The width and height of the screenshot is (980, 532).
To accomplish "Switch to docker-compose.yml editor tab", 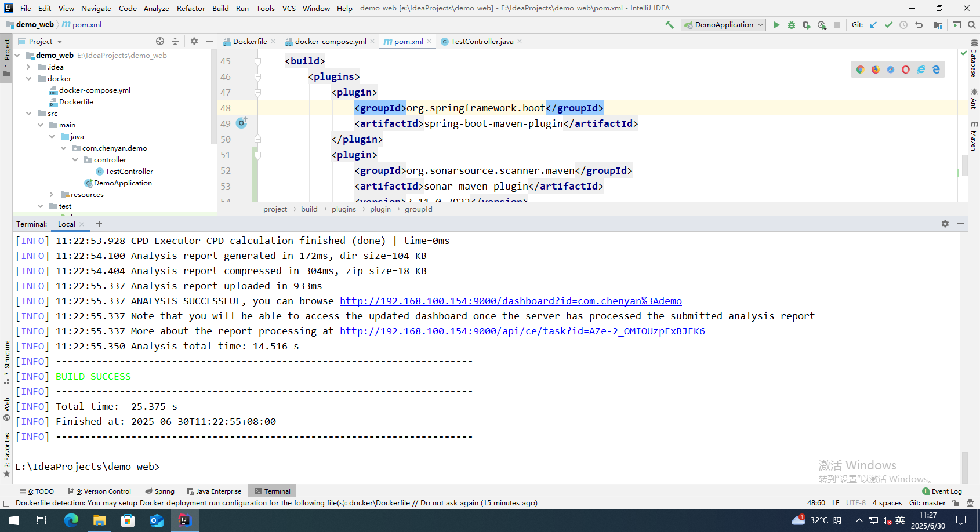I will pyautogui.click(x=331, y=41).
